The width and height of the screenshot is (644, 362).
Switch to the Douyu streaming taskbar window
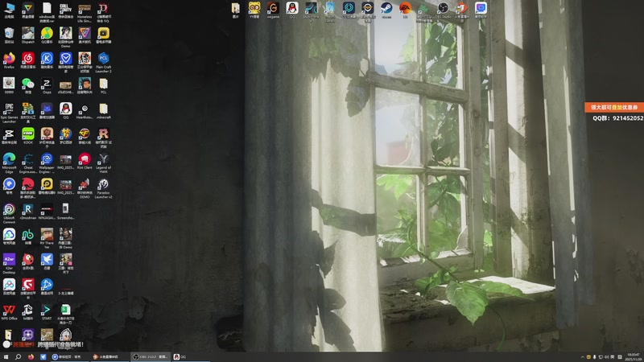109,356
